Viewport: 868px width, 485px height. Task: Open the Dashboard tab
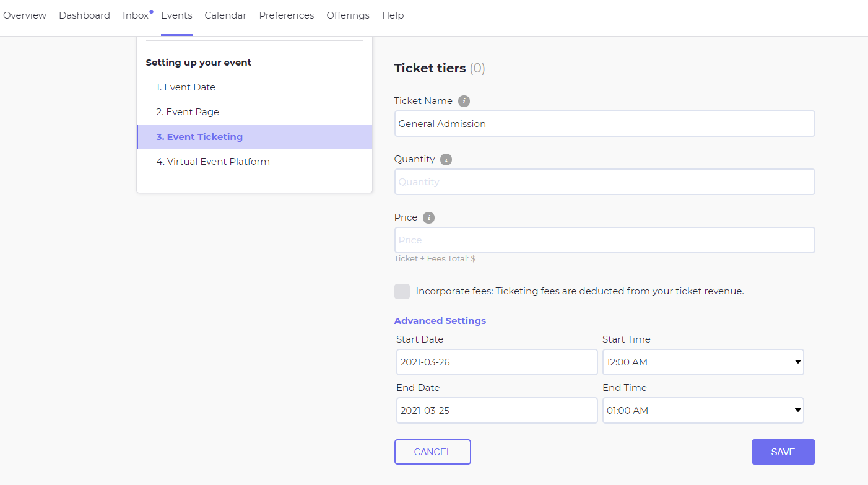(84, 15)
